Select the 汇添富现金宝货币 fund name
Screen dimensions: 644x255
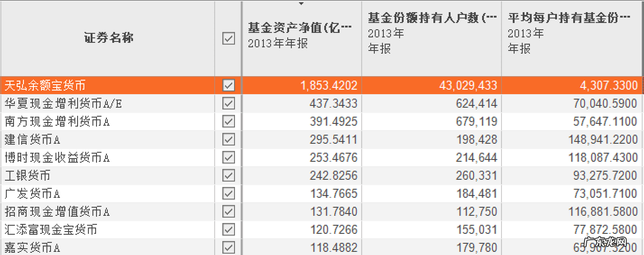tap(51, 230)
